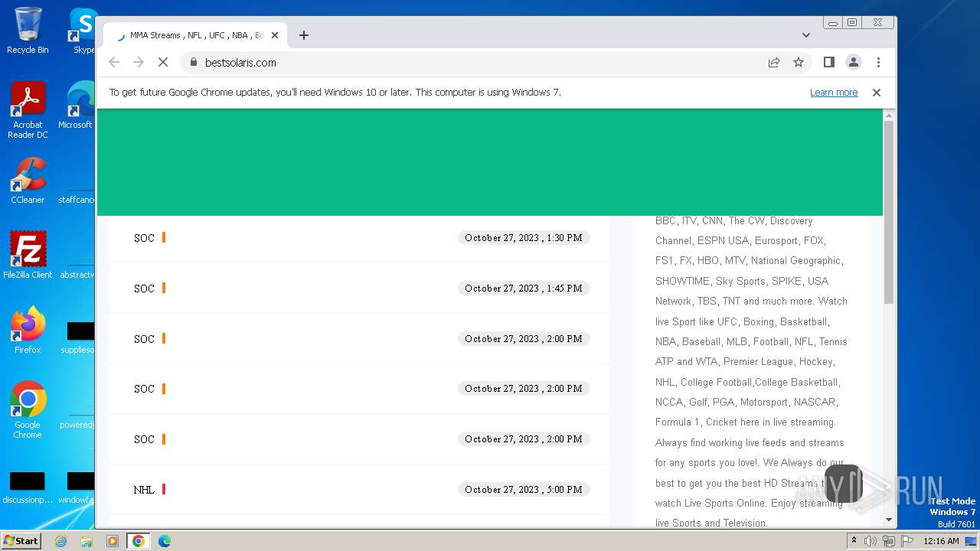
Task: Expand the tab search dropdown arrow
Action: (805, 35)
